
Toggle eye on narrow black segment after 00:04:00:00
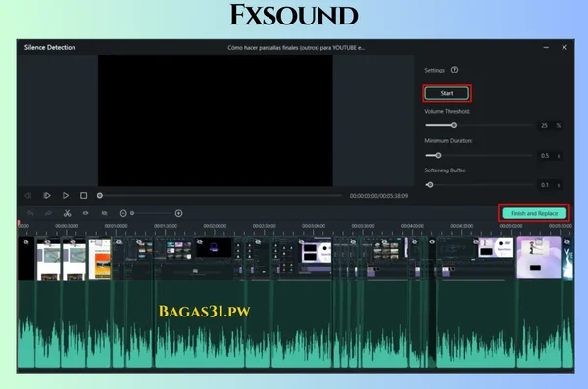click(x=432, y=242)
